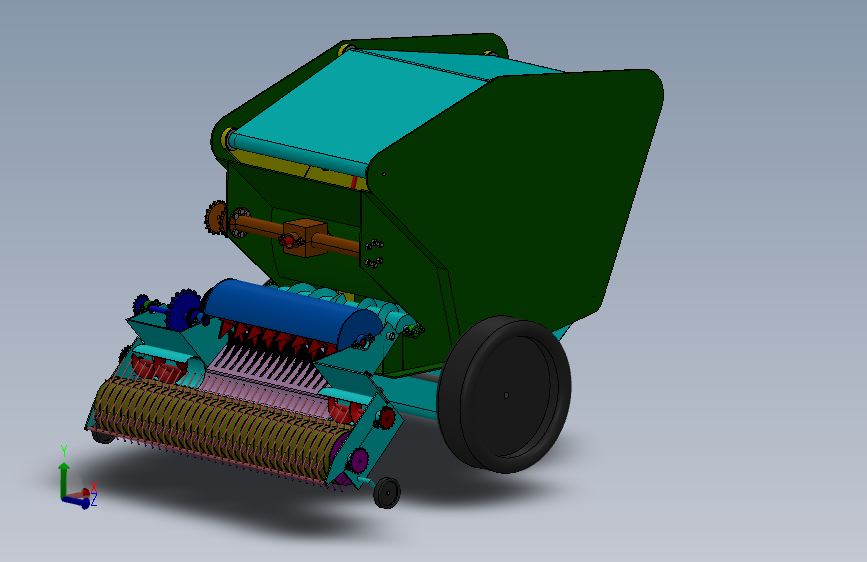Select the blue Z axis of the triad
This screenshot has width=867, height=562.
[x=76, y=502]
